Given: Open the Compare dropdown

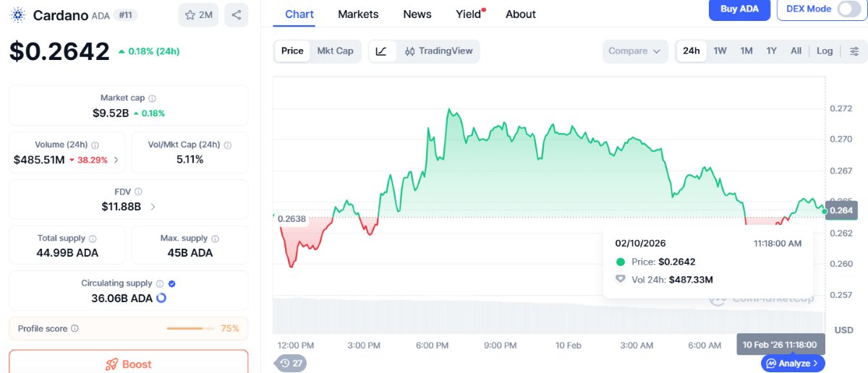Looking at the screenshot, I should [634, 51].
